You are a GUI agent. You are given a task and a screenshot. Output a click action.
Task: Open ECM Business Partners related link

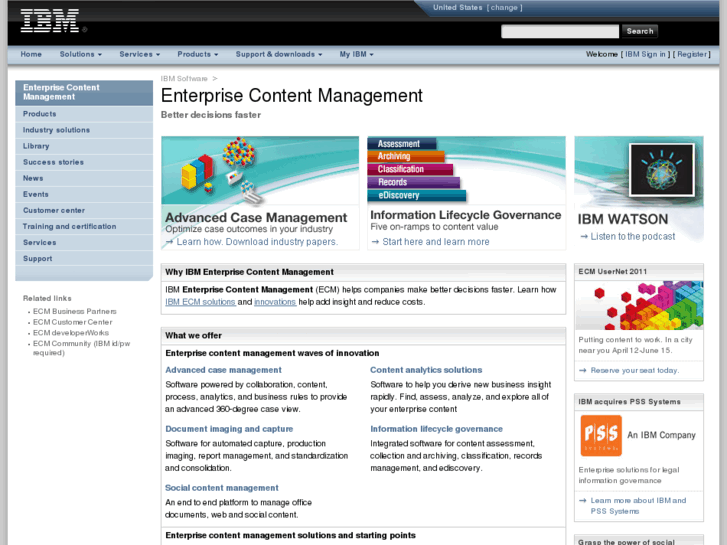[x=75, y=311]
